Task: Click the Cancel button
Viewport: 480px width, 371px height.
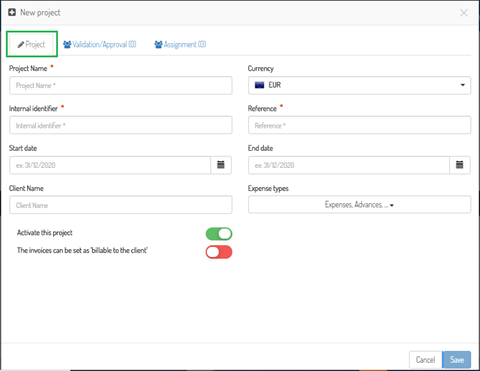Action: (x=425, y=360)
